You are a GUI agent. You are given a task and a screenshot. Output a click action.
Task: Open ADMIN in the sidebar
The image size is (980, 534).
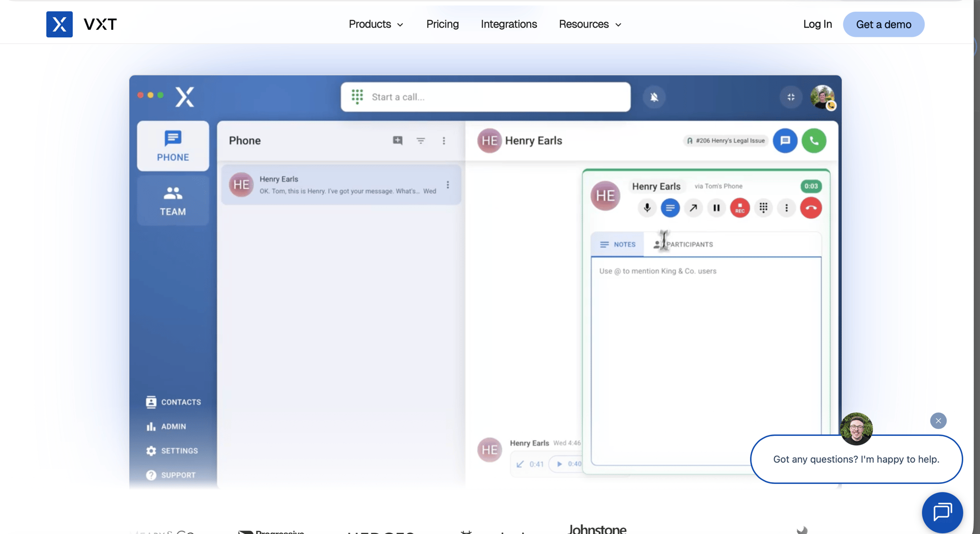coord(166,426)
